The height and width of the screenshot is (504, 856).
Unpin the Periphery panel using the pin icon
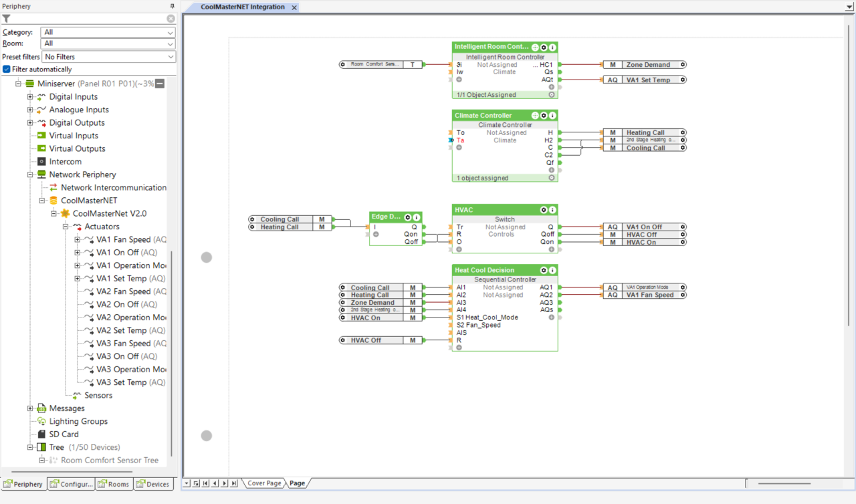coord(172,6)
